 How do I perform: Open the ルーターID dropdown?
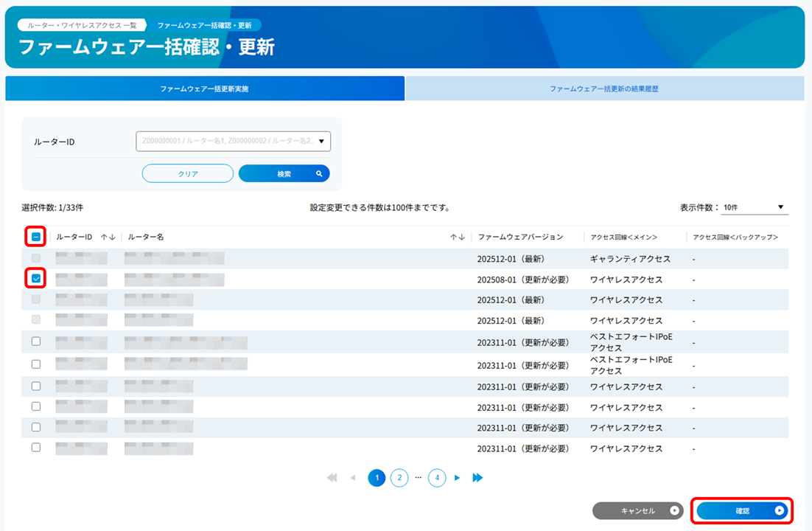pos(233,141)
